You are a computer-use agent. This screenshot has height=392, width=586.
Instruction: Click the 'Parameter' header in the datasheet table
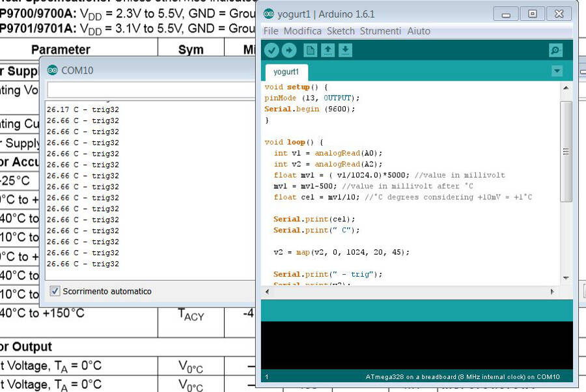pos(61,49)
